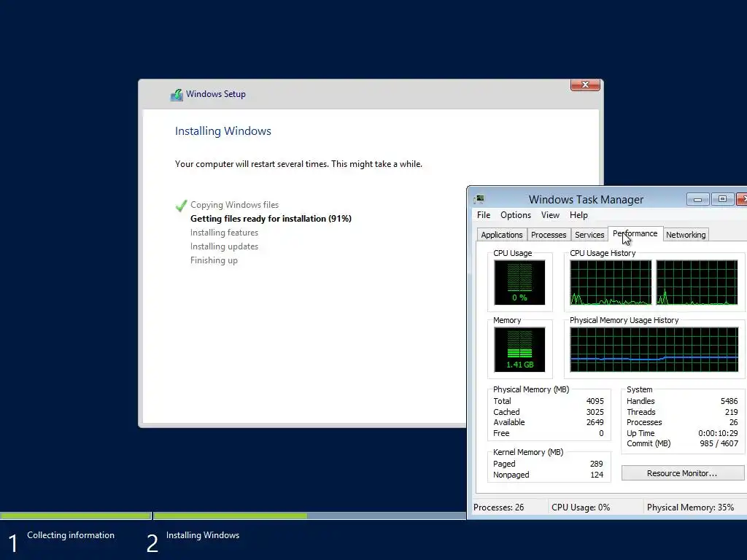The height and width of the screenshot is (560, 747).
Task: Click the 'Finishing up' step text
Action: tap(214, 260)
